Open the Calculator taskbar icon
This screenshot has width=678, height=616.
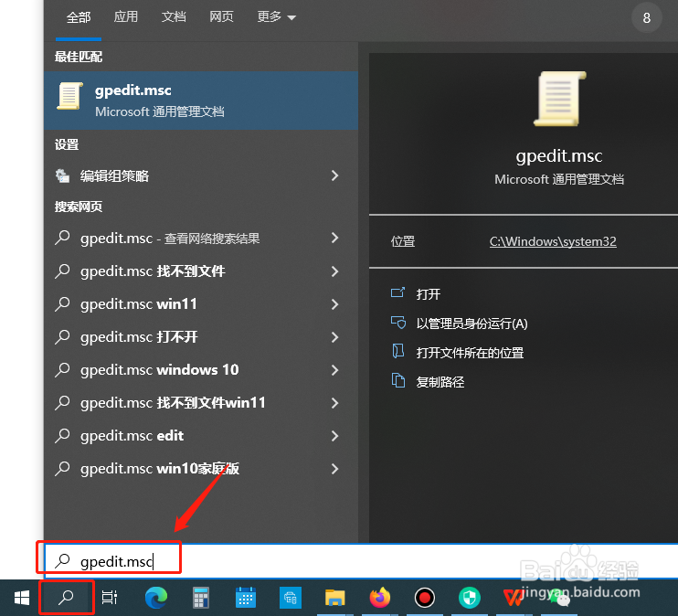pyautogui.click(x=201, y=598)
